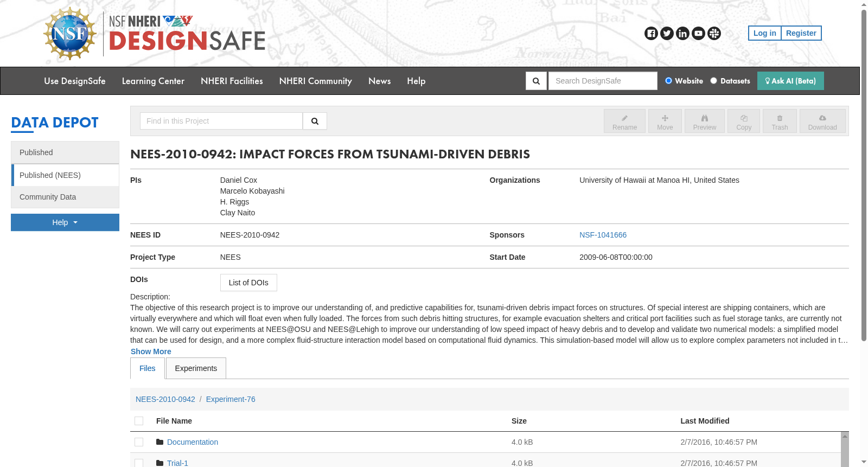
Task: Toggle the select-all files checkbox
Action: point(139,421)
